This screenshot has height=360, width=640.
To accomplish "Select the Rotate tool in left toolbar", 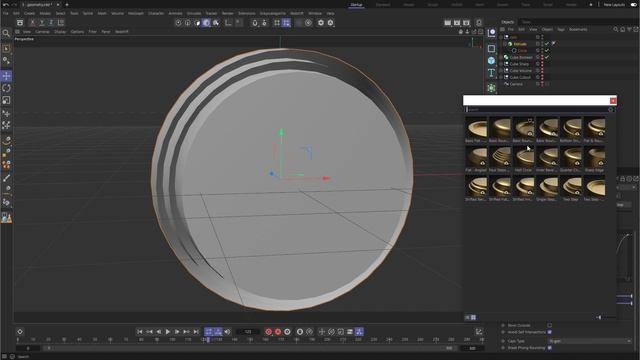I will (x=6, y=88).
